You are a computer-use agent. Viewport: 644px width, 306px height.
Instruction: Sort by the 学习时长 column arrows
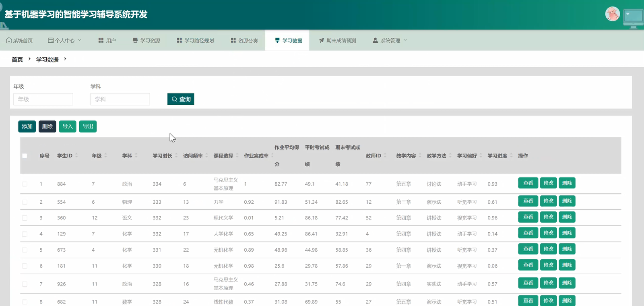tap(176, 155)
